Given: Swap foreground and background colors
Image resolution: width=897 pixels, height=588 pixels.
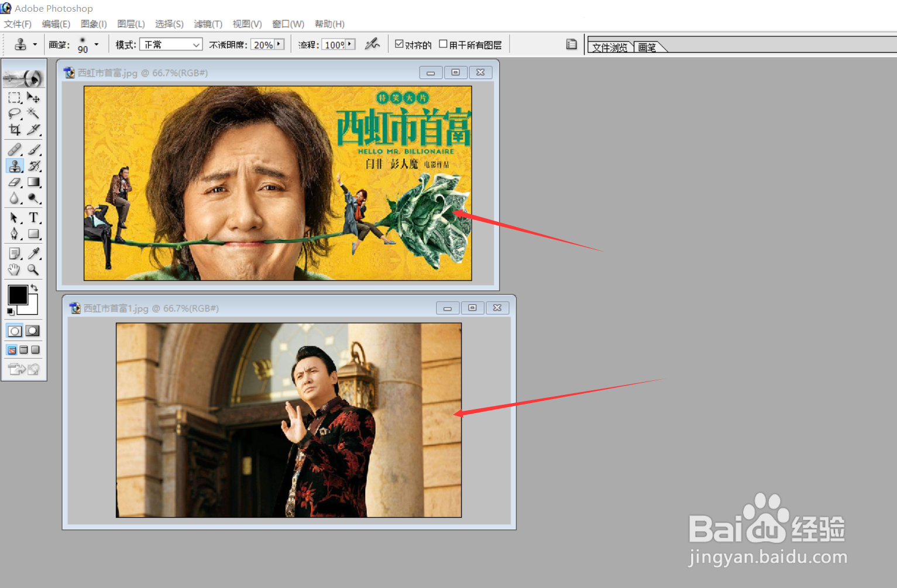Looking at the screenshot, I should coord(35,288).
